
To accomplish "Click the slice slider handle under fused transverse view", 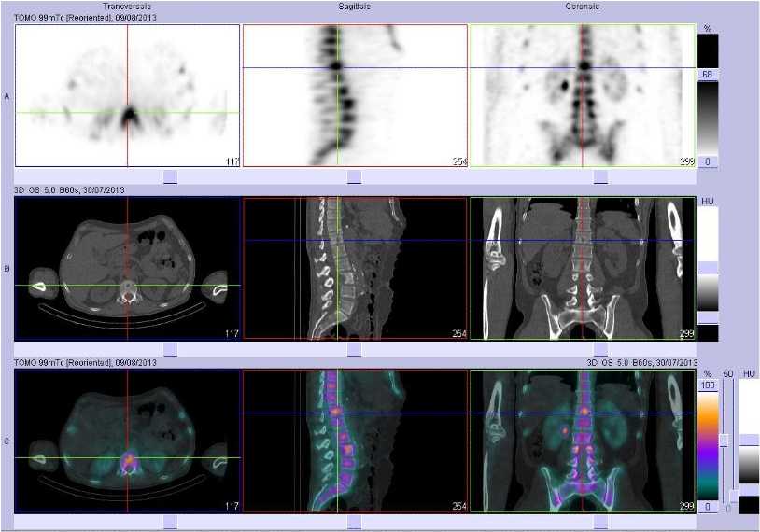I will [x=170, y=523].
